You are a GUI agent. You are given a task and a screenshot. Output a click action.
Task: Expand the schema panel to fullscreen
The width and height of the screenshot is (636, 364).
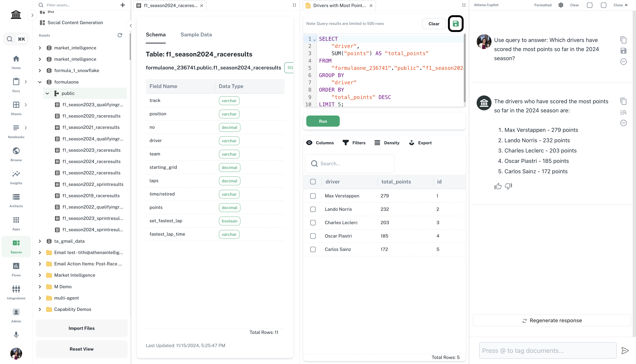pyautogui.click(x=294, y=5)
